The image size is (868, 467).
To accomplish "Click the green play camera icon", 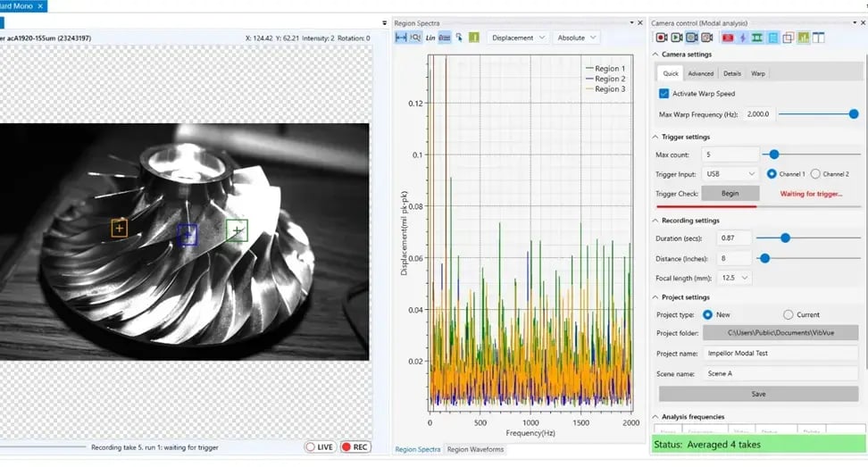I will click(x=677, y=38).
